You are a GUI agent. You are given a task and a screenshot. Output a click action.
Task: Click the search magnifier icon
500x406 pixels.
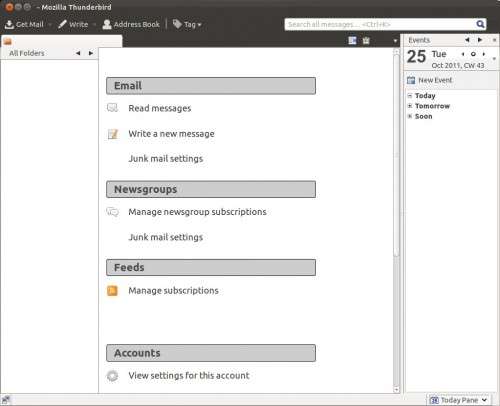coord(480,24)
